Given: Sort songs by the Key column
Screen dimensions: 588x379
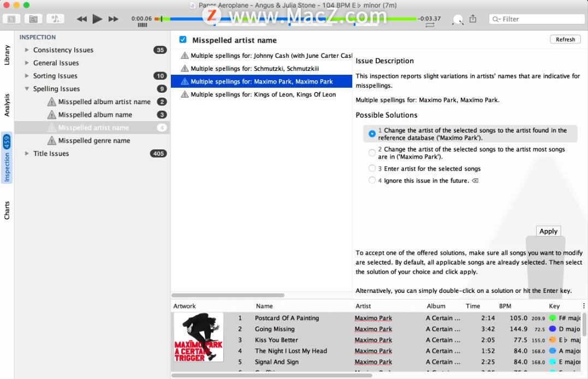Looking at the screenshot, I should [554, 306].
